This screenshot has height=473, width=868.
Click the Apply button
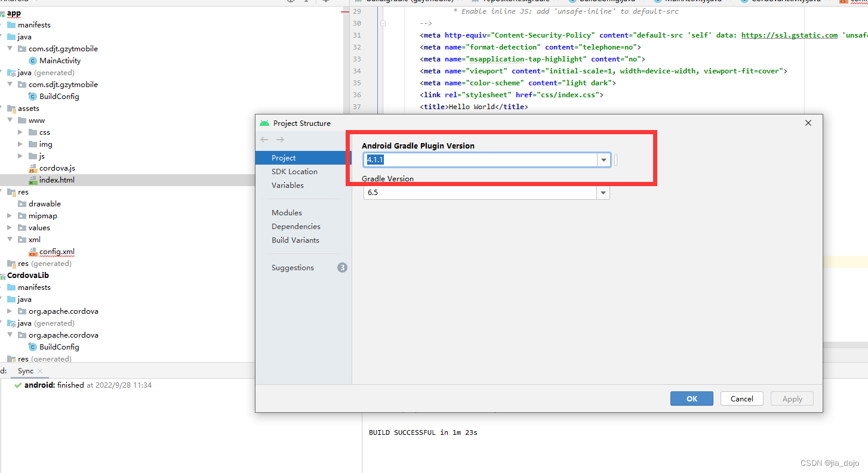click(792, 398)
